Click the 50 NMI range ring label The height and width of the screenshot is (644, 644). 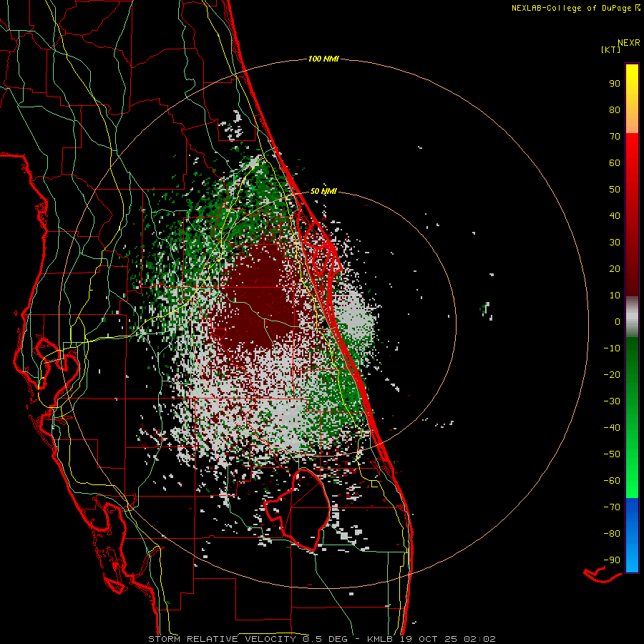(323, 191)
